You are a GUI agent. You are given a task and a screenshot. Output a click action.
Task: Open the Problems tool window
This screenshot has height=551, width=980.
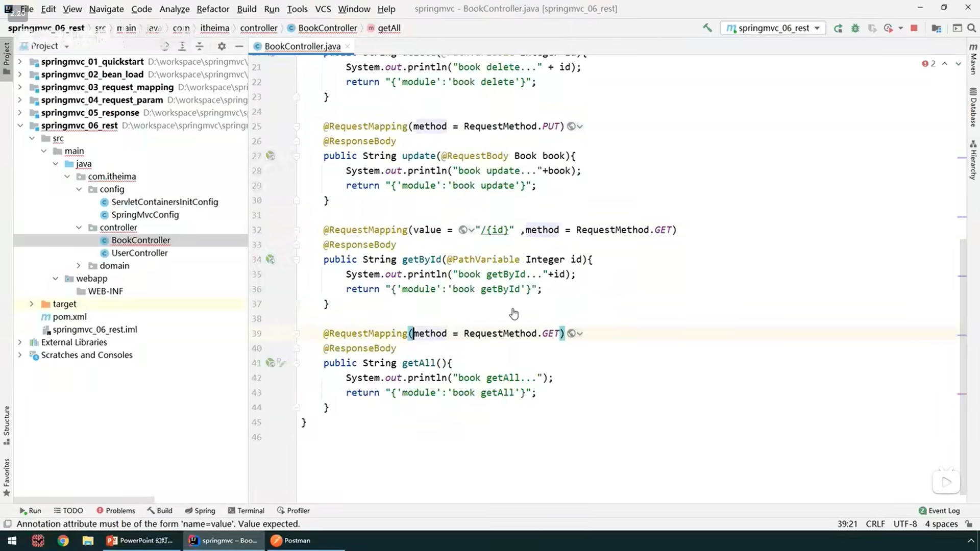point(116,511)
